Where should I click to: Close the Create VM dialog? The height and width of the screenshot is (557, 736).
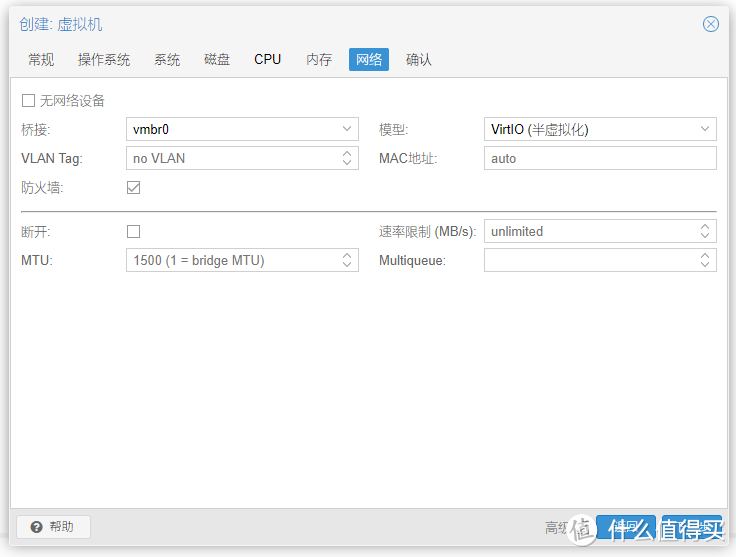(x=710, y=24)
